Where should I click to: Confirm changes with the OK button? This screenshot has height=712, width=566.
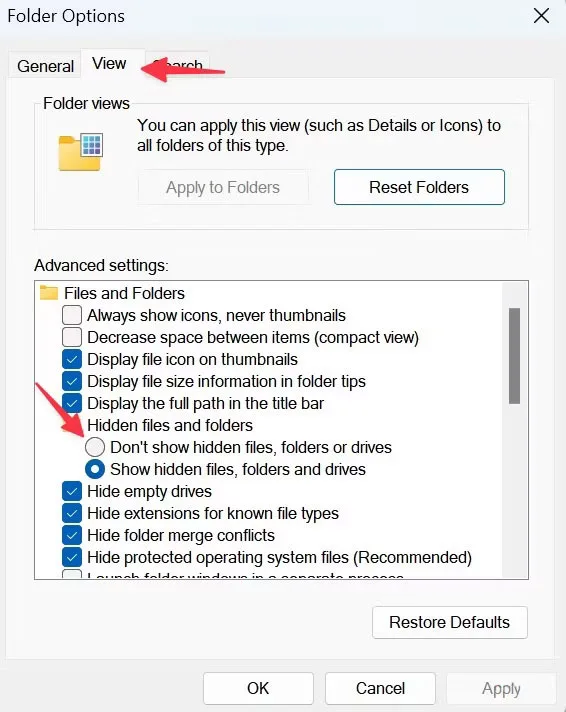click(x=258, y=688)
